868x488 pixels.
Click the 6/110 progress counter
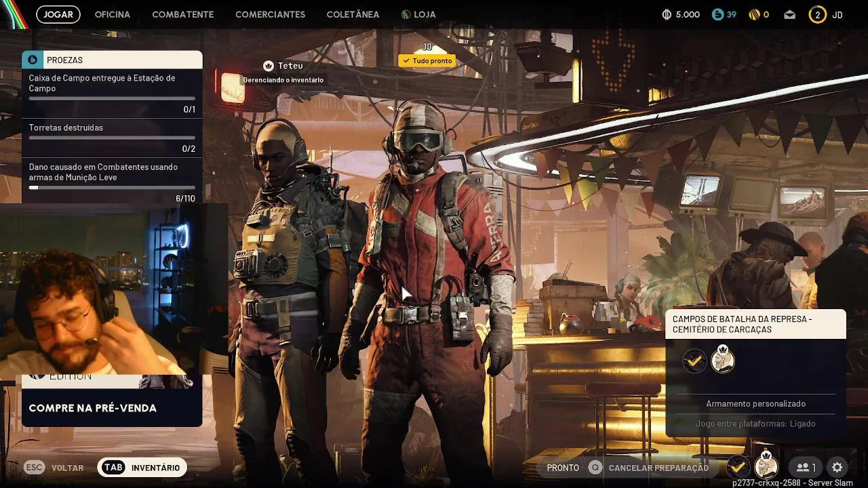point(185,199)
